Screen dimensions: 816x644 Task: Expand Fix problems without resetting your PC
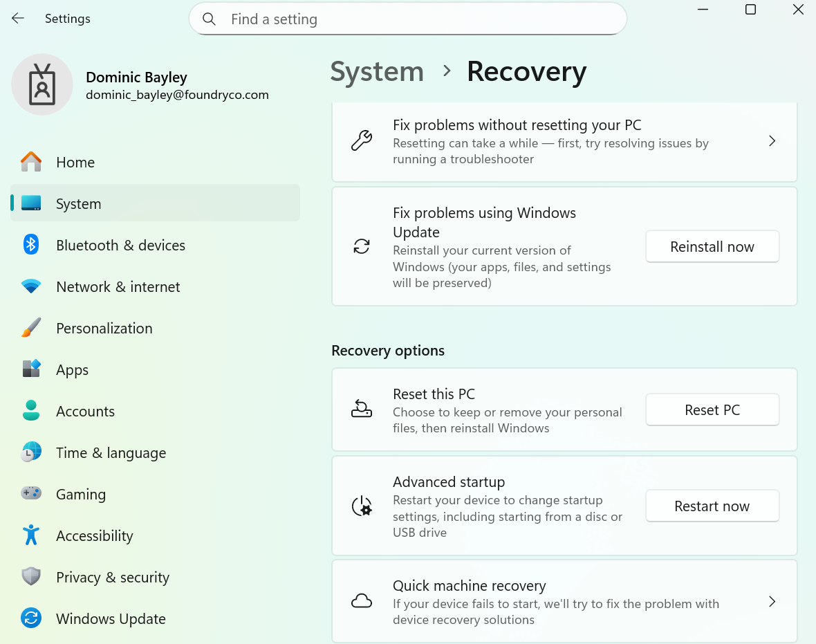(772, 141)
